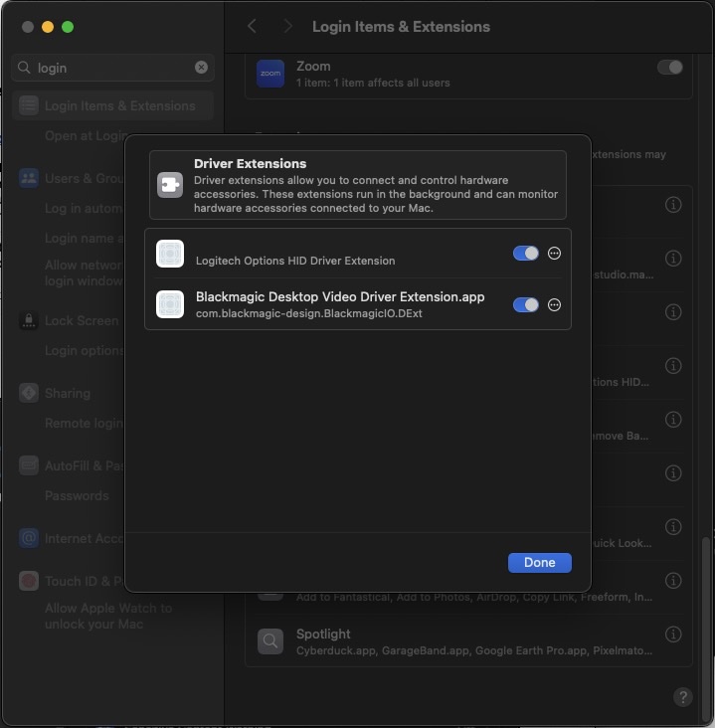Click the Driver Extensions puzzle icon
The image size is (715, 728).
pos(170,185)
